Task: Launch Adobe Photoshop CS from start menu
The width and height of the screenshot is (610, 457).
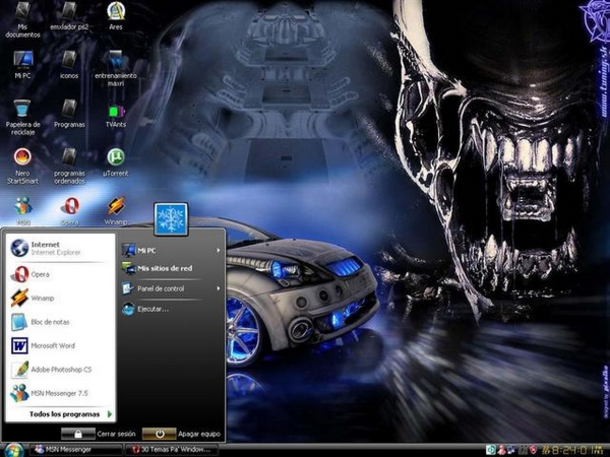Action: click(x=60, y=369)
